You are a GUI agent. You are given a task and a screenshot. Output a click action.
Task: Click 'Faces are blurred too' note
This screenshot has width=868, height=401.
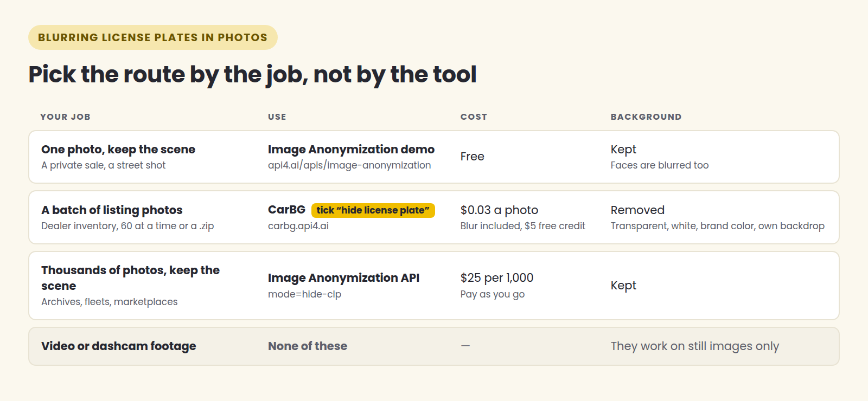tap(660, 165)
